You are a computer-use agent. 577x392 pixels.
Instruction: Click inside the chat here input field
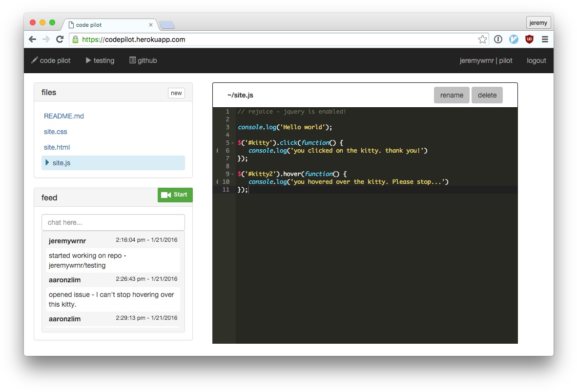coord(113,222)
